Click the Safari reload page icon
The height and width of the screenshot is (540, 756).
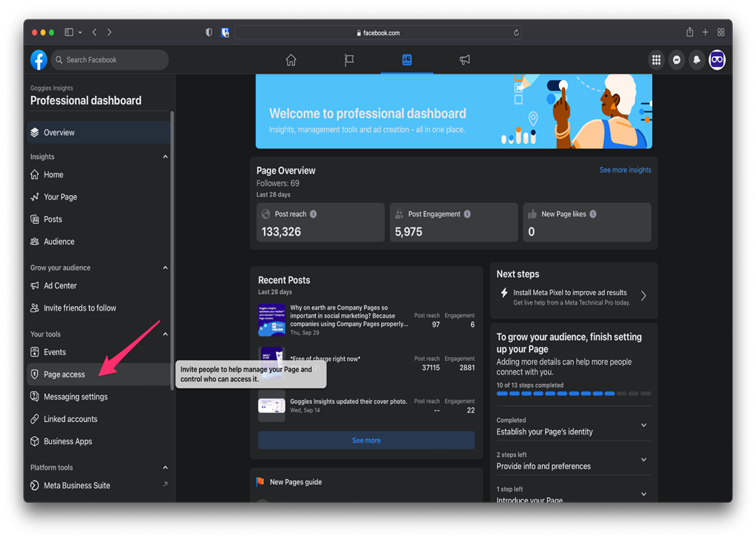pos(516,33)
